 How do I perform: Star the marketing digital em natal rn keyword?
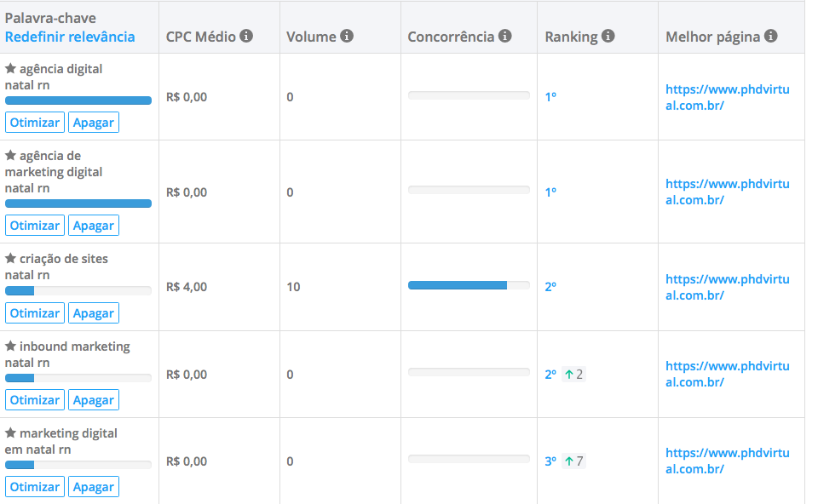(x=10, y=432)
